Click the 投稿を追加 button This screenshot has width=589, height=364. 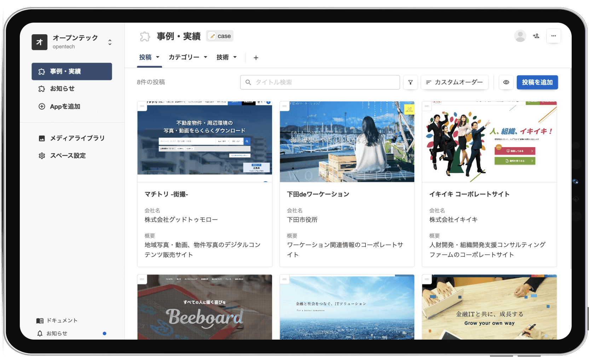[537, 82]
